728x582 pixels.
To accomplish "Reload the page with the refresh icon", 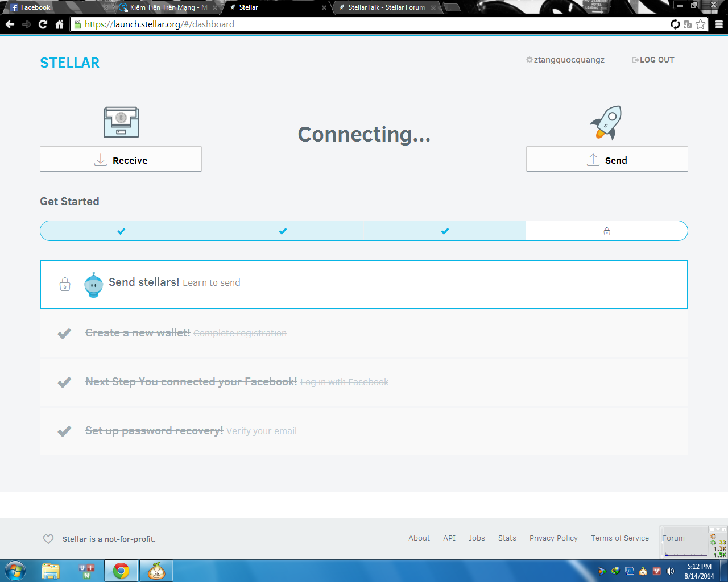I will coord(43,24).
